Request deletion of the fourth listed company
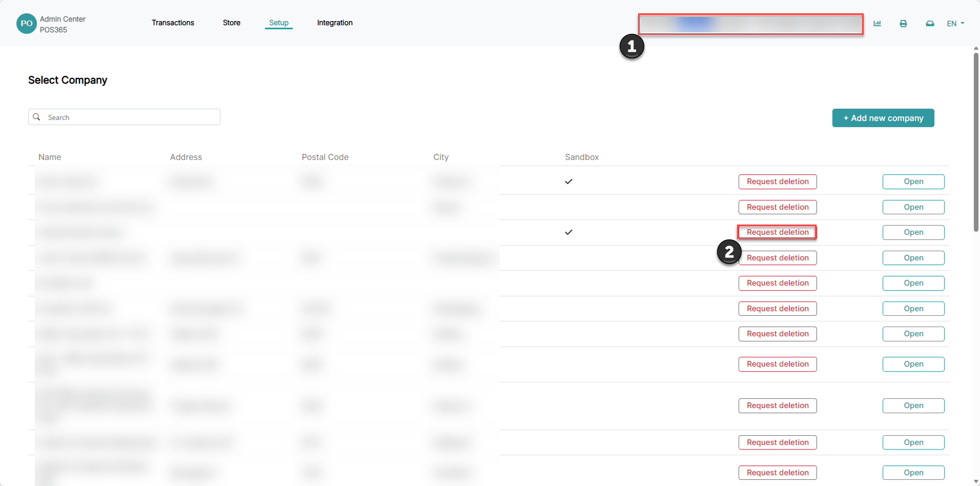The height and width of the screenshot is (486, 980). pos(778,258)
